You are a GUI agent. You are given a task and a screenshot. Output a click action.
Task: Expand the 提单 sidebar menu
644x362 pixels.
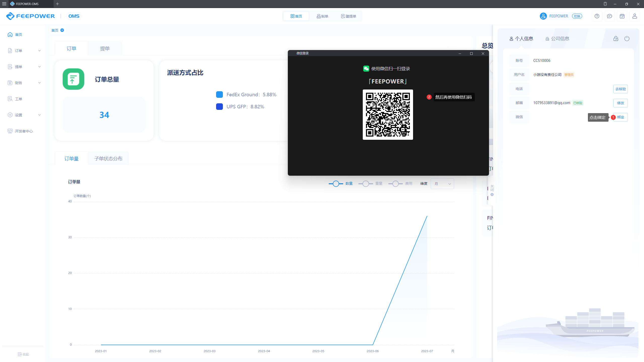point(23,67)
